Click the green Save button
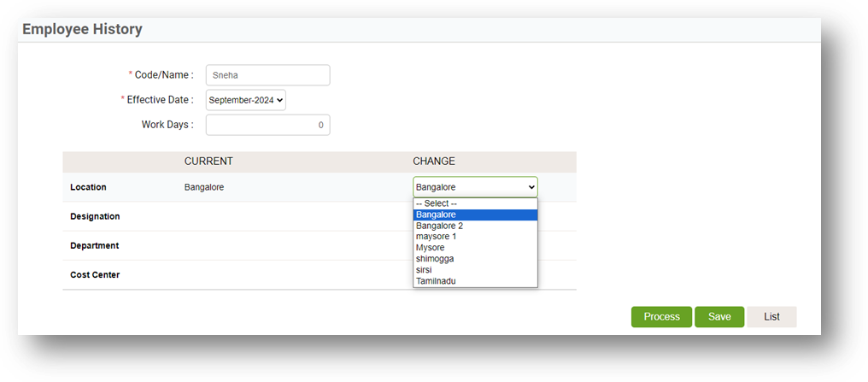868x382 pixels. (x=719, y=317)
